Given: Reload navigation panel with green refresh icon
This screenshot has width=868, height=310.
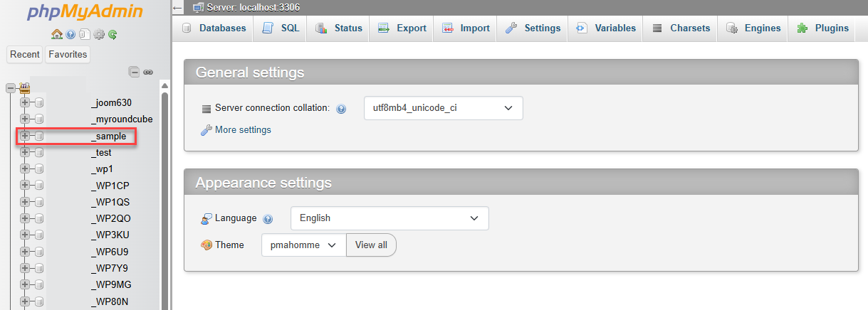Looking at the screenshot, I should point(113,34).
